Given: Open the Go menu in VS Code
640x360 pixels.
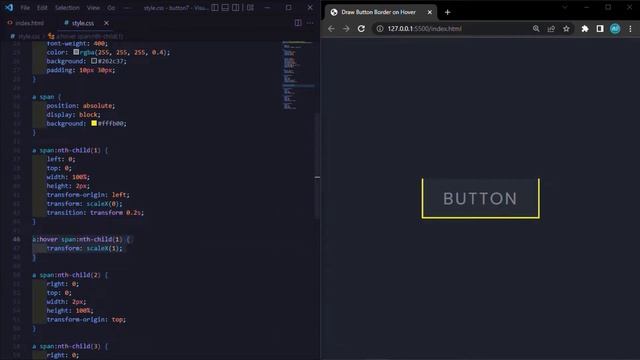Looking at the screenshot, I should [x=111, y=8].
